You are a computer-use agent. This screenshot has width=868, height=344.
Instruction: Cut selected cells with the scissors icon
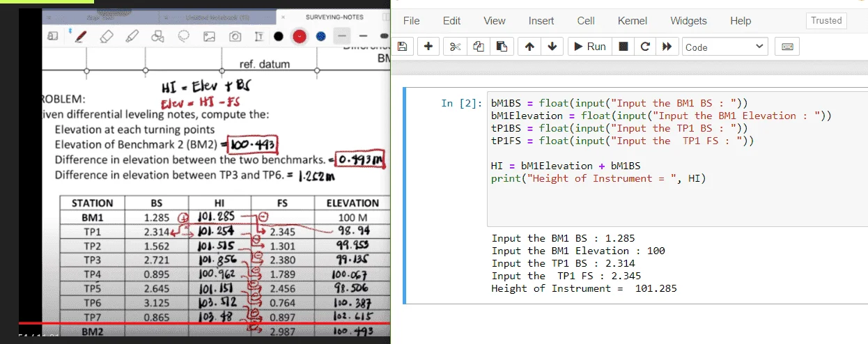[x=456, y=47]
